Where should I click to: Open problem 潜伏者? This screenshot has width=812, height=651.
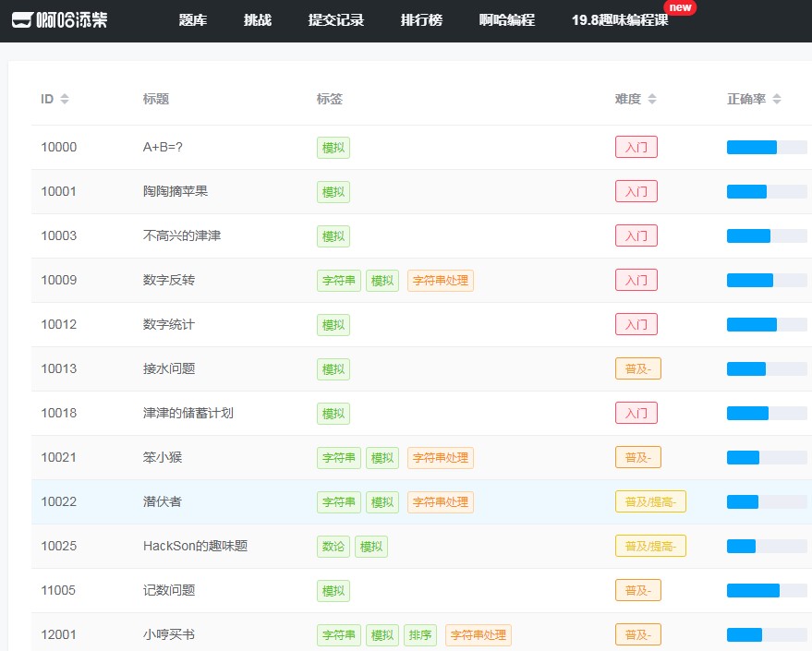pyautogui.click(x=162, y=502)
